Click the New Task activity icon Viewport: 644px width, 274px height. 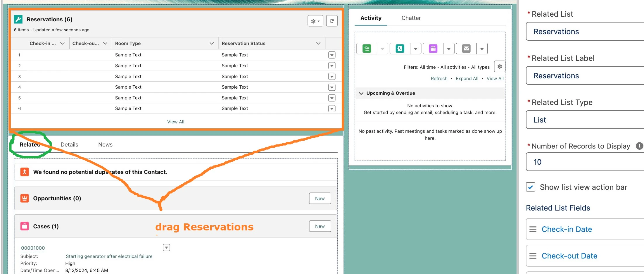point(367,49)
